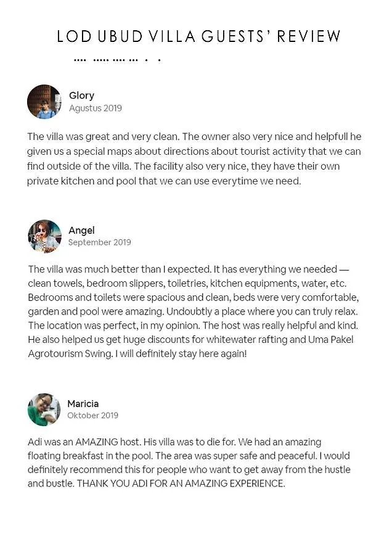The width and height of the screenshot is (392, 555).
Task: Select the reviewer name Maricia
Action: click(x=83, y=403)
